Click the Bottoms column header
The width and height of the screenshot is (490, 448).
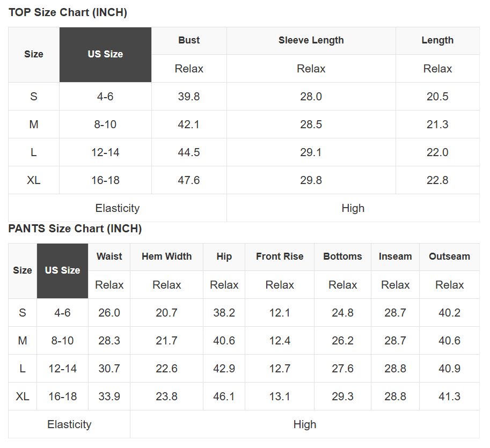(342, 256)
